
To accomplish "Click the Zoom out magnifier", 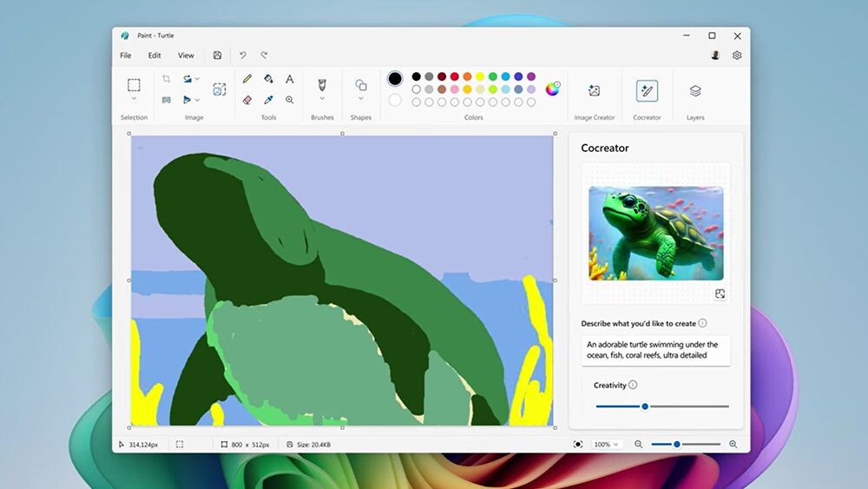I will pos(638,444).
